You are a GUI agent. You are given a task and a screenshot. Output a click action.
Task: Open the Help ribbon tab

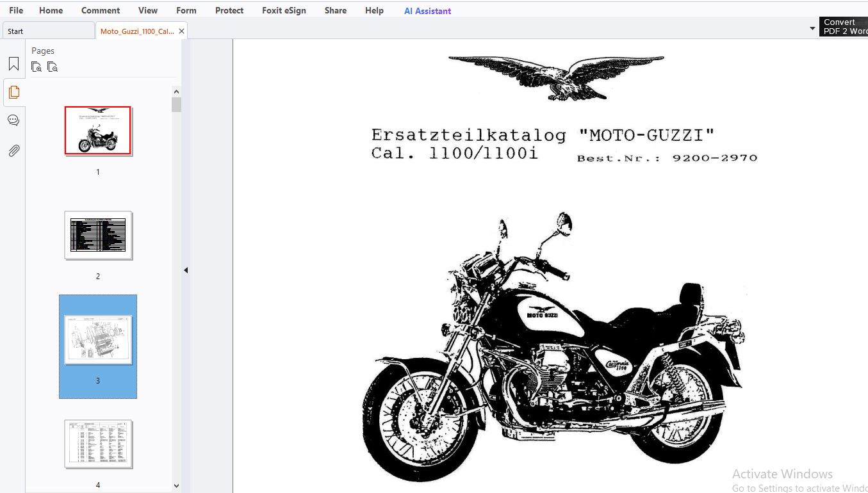[x=374, y=10]
